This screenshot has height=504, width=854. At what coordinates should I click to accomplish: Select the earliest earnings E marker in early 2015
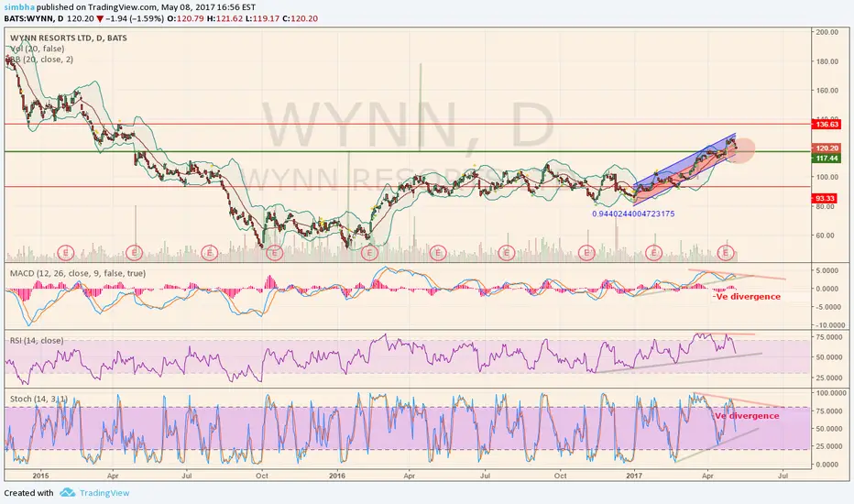(65, 253)
